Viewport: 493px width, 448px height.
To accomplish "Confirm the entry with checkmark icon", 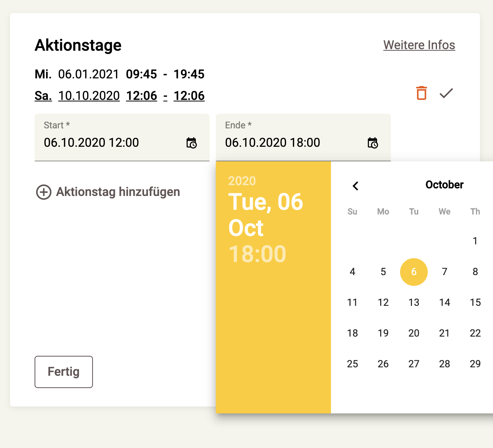I will (446, 93).
